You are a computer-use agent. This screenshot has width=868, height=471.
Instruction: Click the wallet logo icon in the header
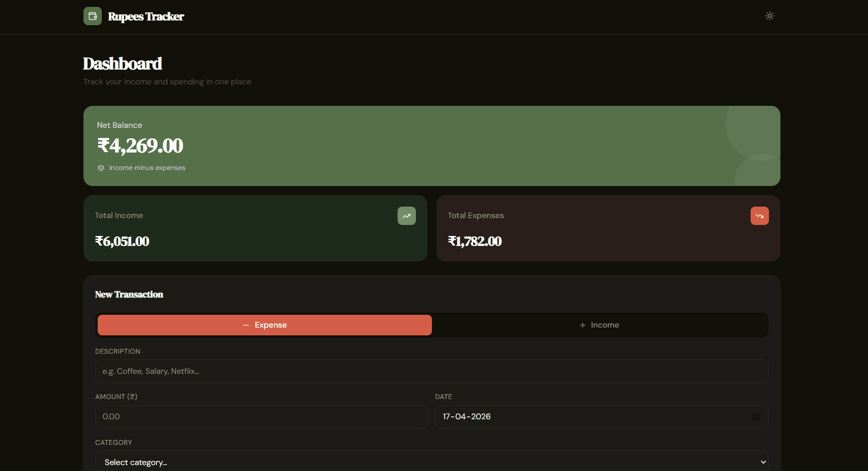(92, 16)
